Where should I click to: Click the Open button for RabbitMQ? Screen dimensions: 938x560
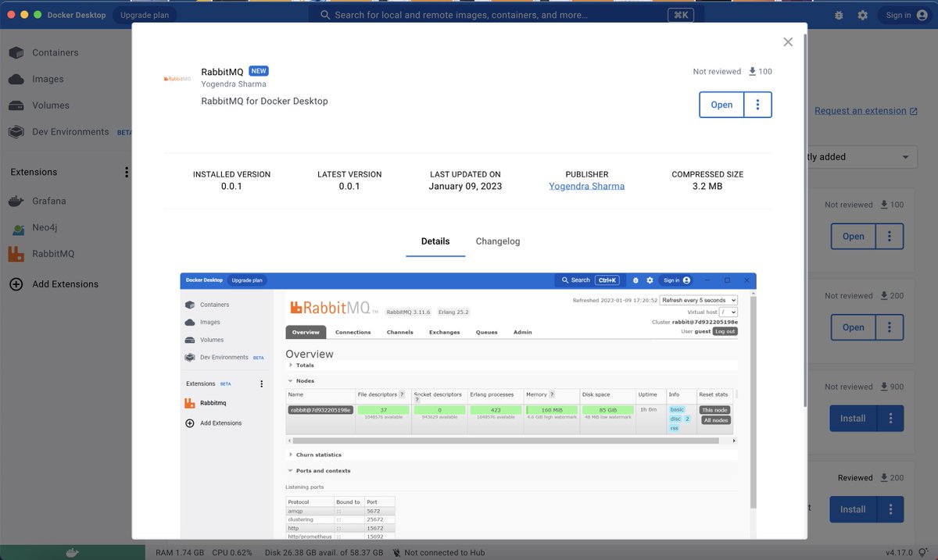[721, 104]
